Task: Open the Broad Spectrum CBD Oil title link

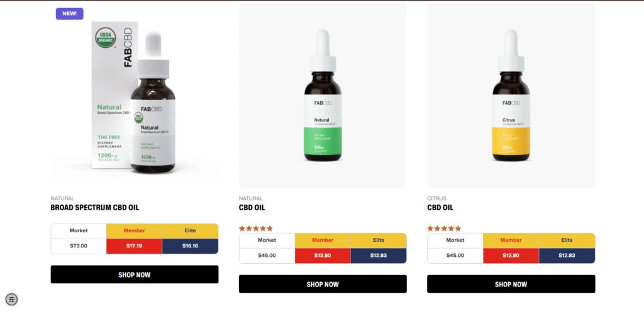Action: 95,207
